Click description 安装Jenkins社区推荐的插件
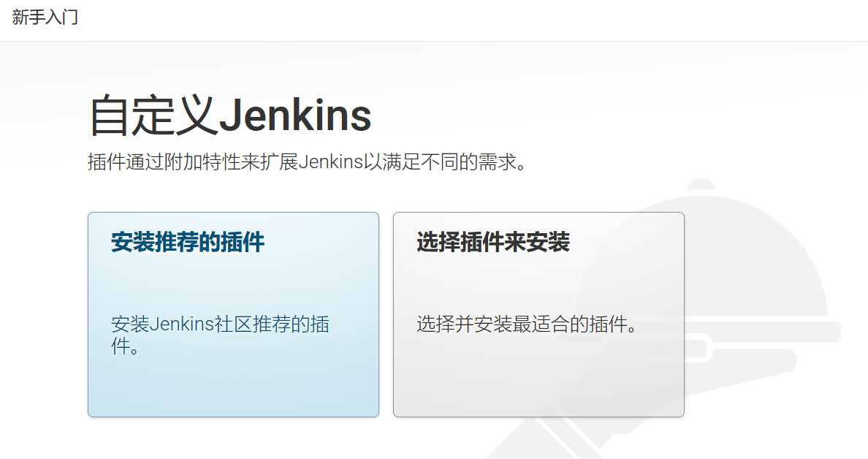The width and height of the screenshot is (868, 459). (221, 335)
